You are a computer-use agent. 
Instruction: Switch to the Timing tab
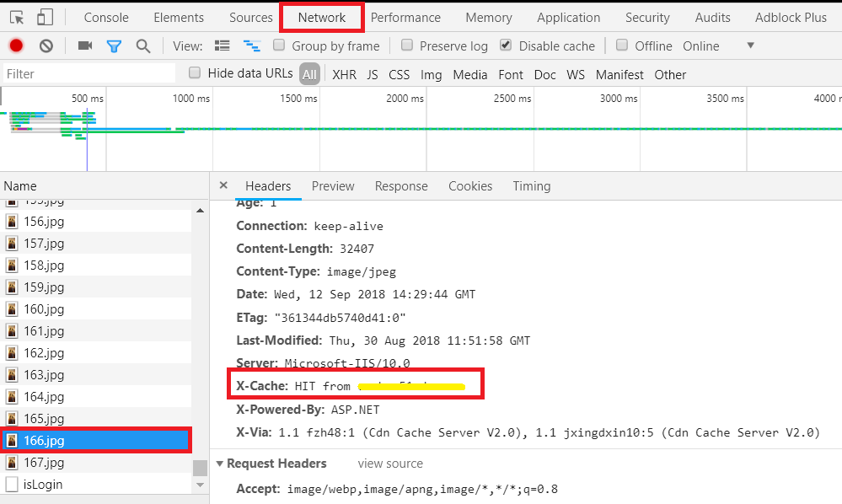[531, 186]
